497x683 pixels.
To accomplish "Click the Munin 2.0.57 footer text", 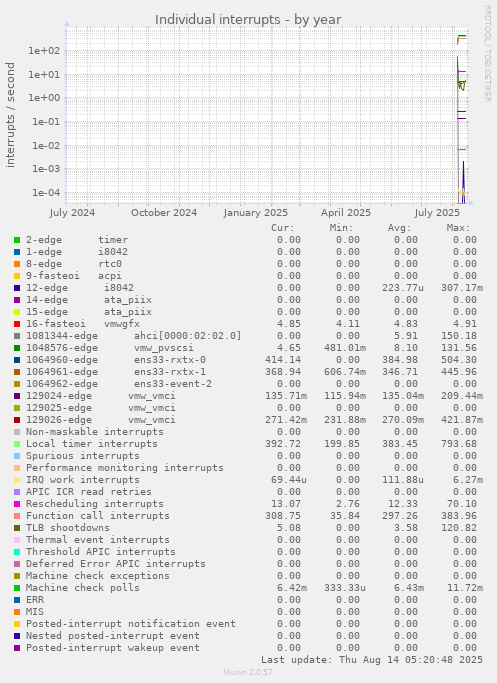I will pos(248,672).
